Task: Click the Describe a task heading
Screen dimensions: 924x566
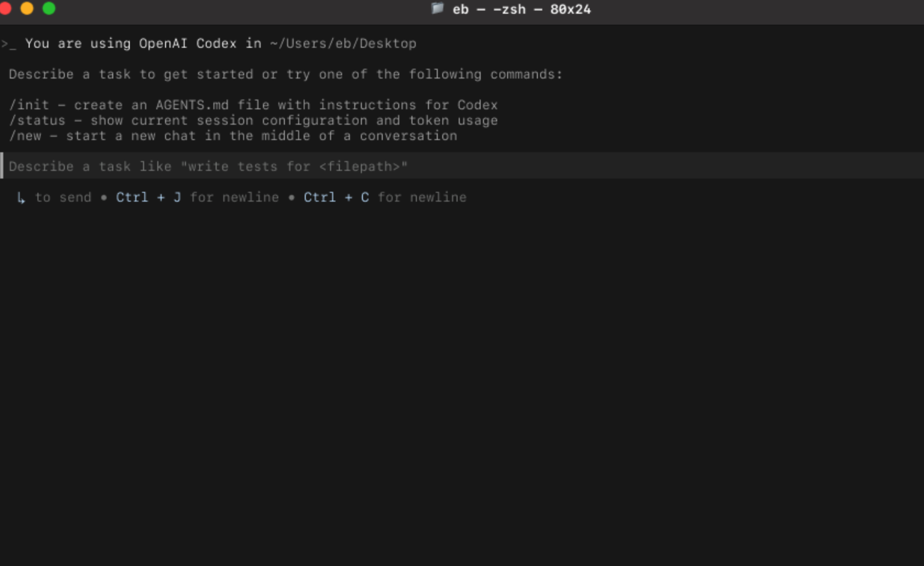Action: pyautogui.click(x=285, y=74)
